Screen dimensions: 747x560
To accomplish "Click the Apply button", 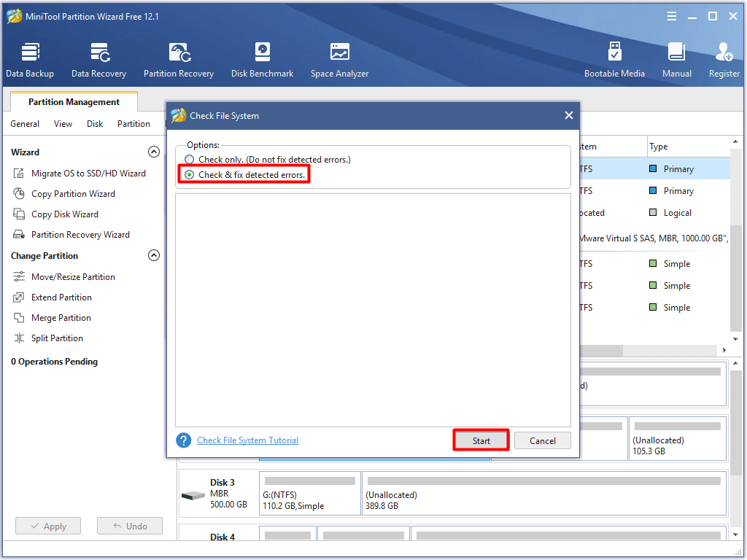I will point(48,526).
